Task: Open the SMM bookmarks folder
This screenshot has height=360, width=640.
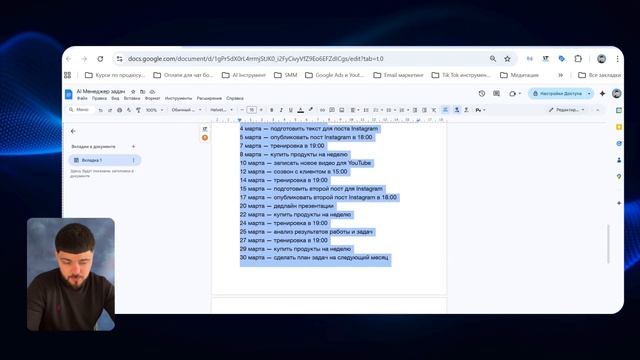Action: pyautogui.click(x=286, y=75)
